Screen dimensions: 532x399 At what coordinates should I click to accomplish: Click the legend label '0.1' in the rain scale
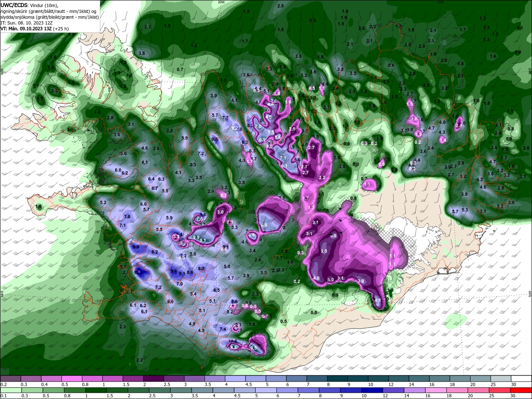tap(3, 396)
